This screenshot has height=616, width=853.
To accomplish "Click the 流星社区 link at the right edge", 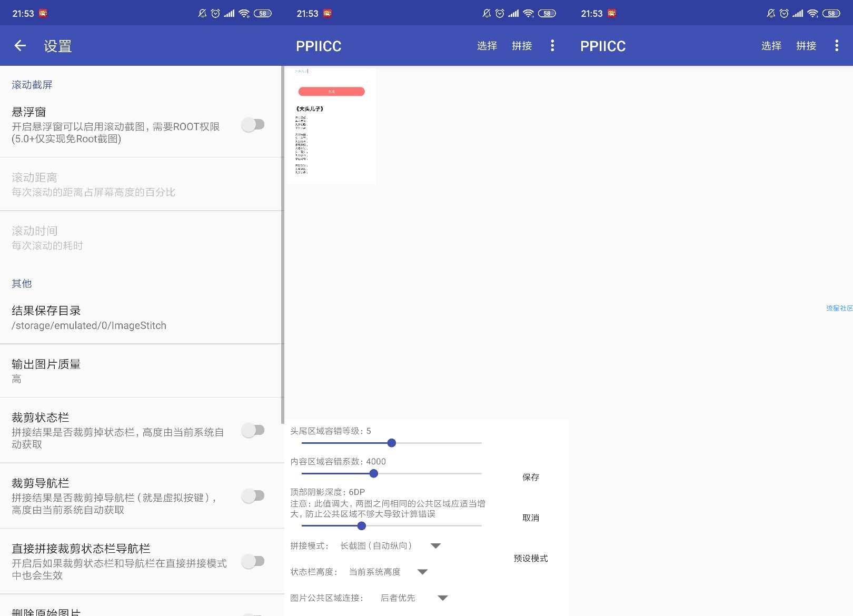I will [x=839, y=308].
